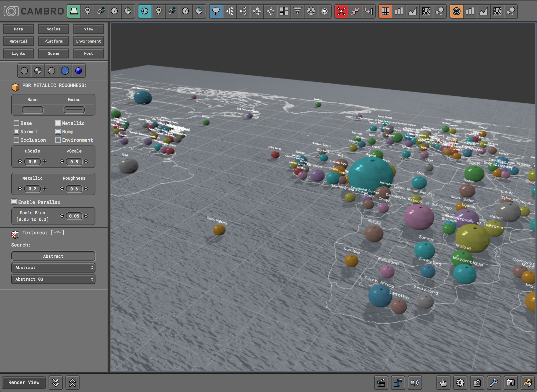Toggle the Metallic checkbox

[58, 123]
